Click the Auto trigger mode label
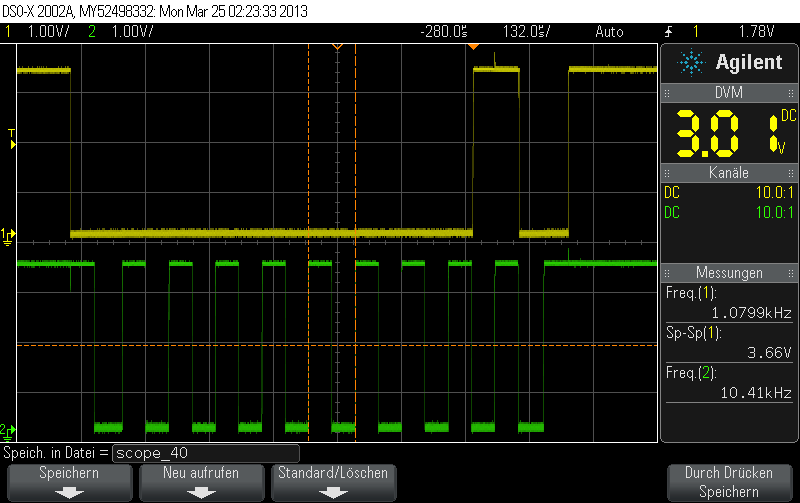Viewport: 800px width, 503px height. [609, 32]
